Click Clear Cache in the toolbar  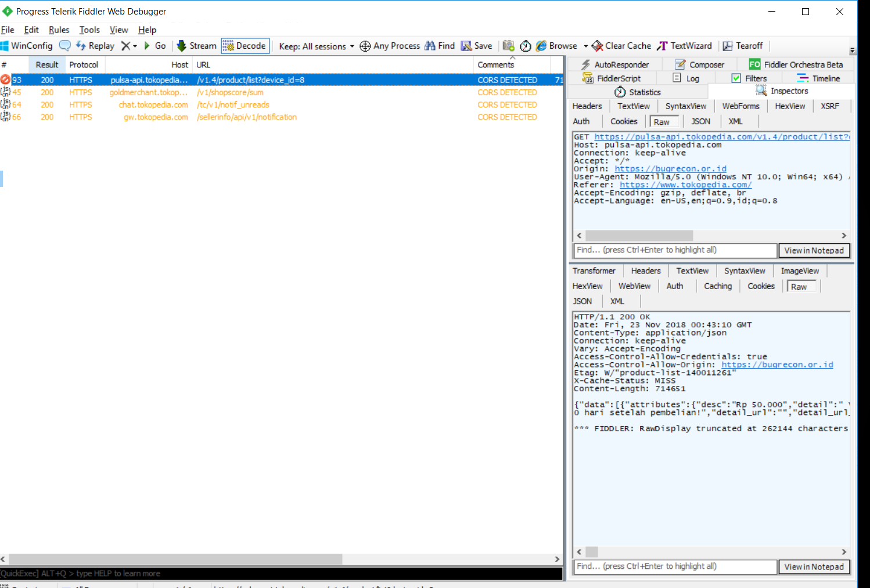pos(621,46)
